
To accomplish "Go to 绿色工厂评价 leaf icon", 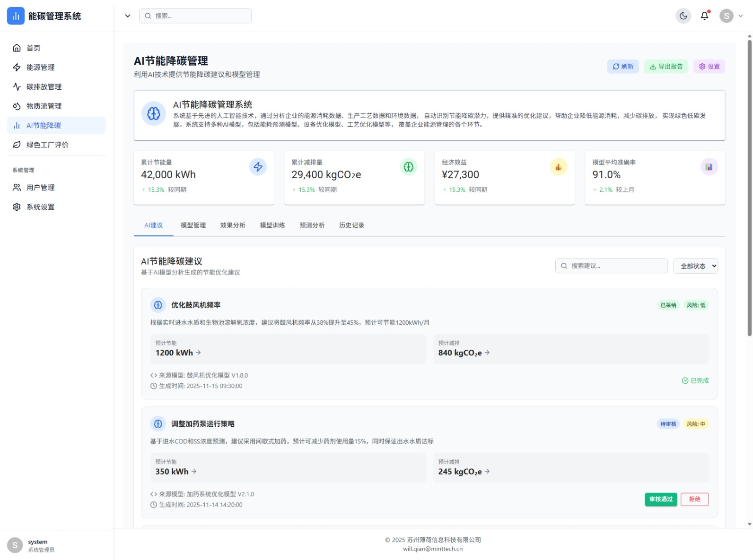I will click(17, 145).
